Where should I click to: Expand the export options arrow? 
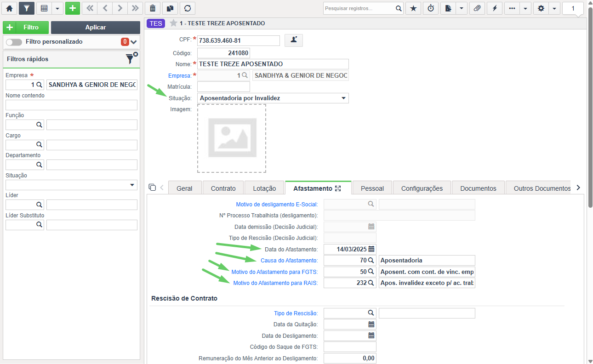point(462,8)
